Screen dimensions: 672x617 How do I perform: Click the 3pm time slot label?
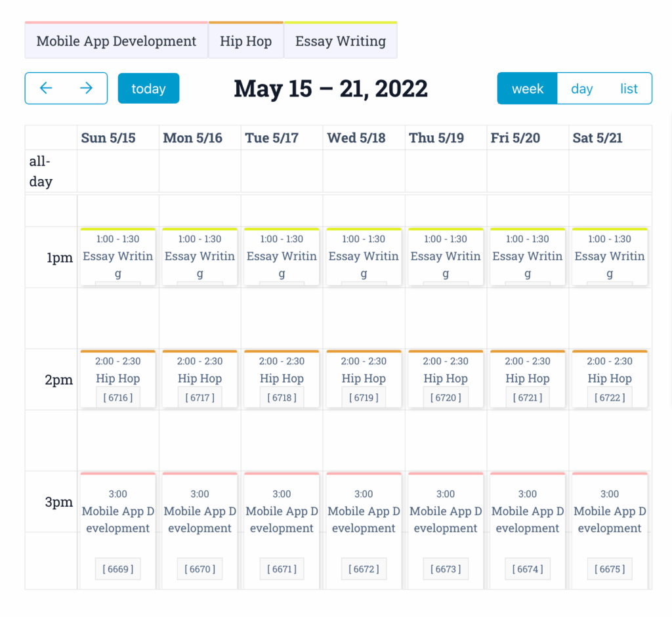point(58,502)
